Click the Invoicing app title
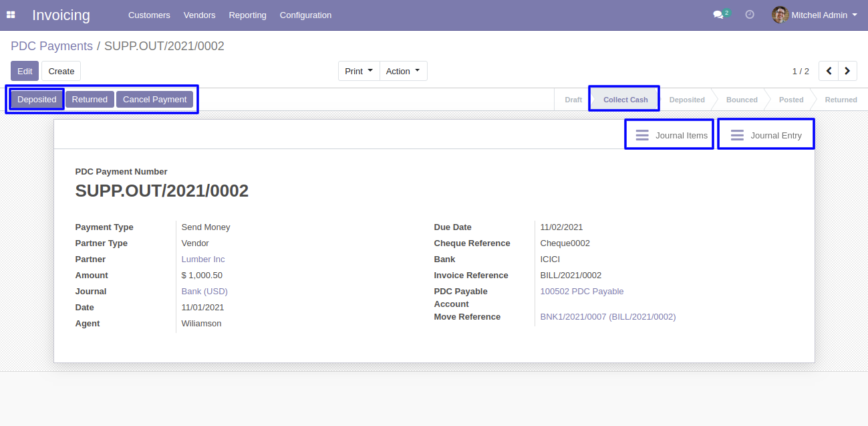This screenshot has height=426, width=868. pos(61,15)
